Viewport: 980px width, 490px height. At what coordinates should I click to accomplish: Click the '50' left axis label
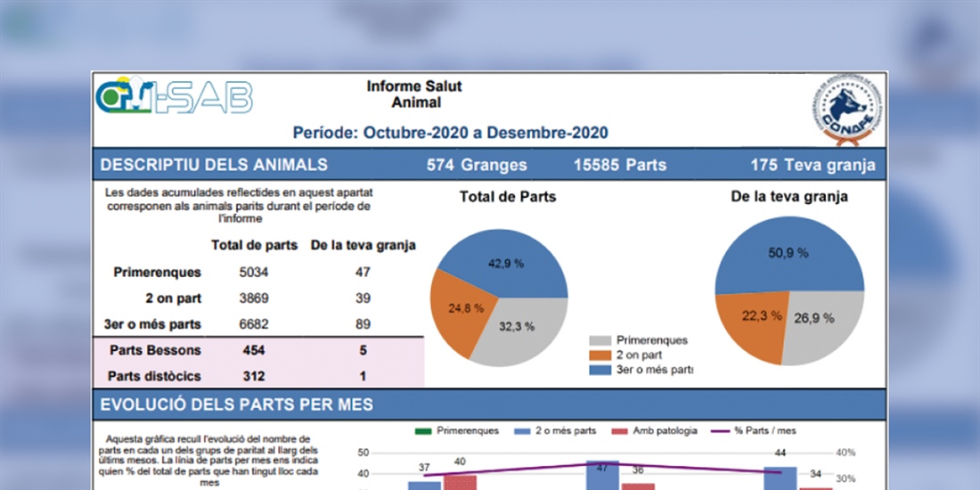click(x=363, y=453)
